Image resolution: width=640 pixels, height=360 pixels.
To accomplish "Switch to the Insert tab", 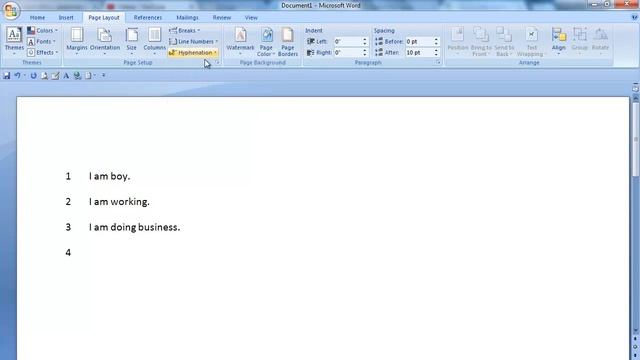I will coord(66,18).
